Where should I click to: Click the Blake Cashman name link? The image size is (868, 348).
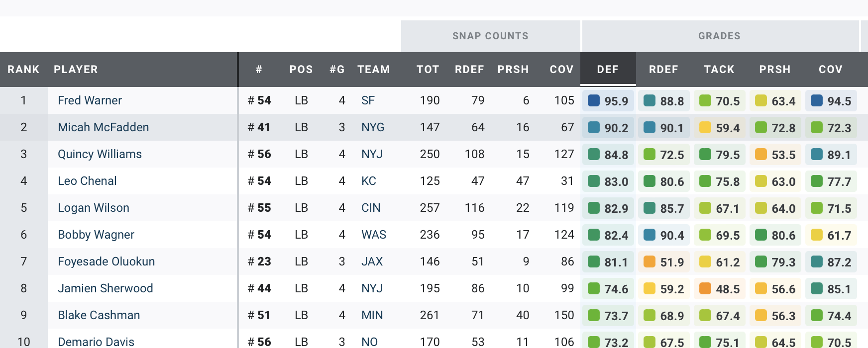99,315
